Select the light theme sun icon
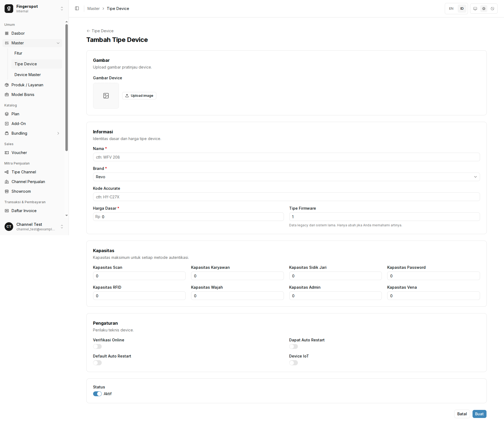 point(484,9)
